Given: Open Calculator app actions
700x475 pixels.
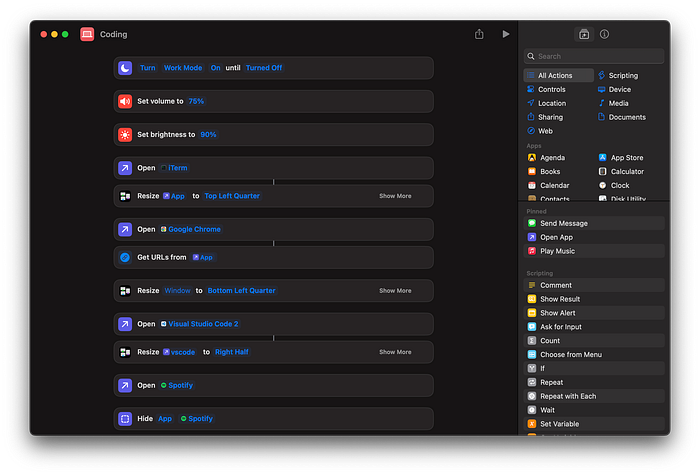Looking at the screenshot, I should (x=621, y=171).
